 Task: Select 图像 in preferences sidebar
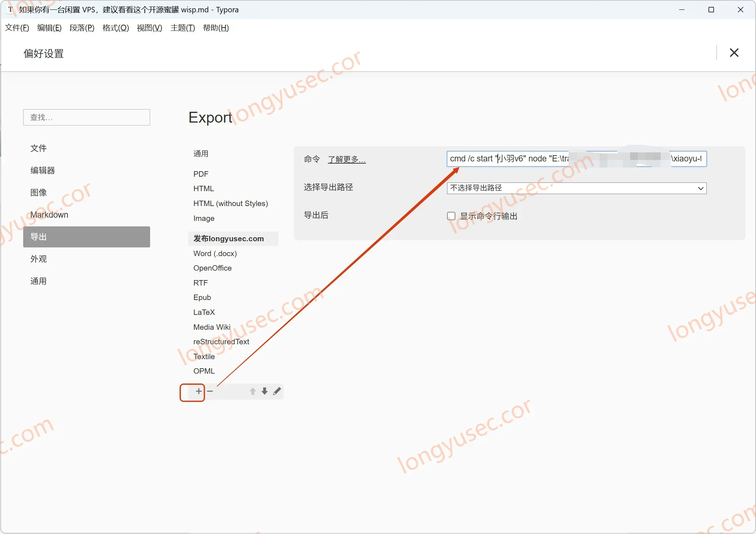coord(87,193)
